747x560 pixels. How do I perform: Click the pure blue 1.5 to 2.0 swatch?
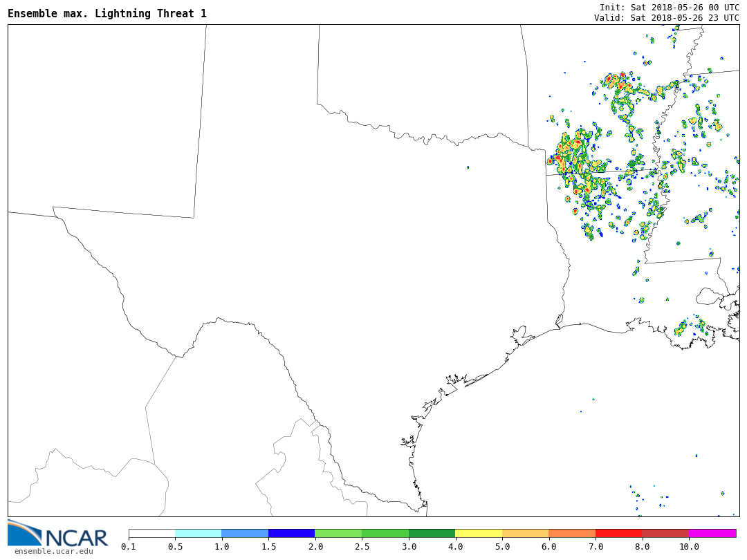(292, 534)
